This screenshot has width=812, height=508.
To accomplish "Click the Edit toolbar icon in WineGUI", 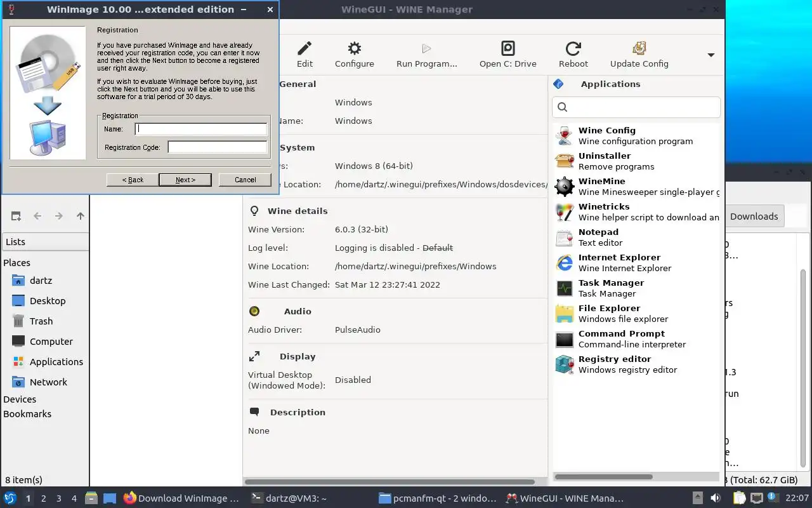I will (x=304, y=55).
